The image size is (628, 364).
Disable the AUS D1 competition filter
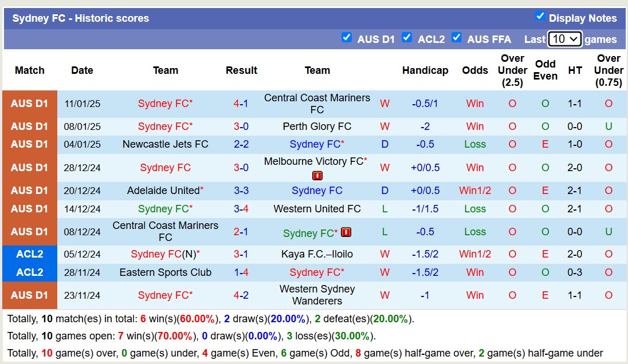coord(347,37)
